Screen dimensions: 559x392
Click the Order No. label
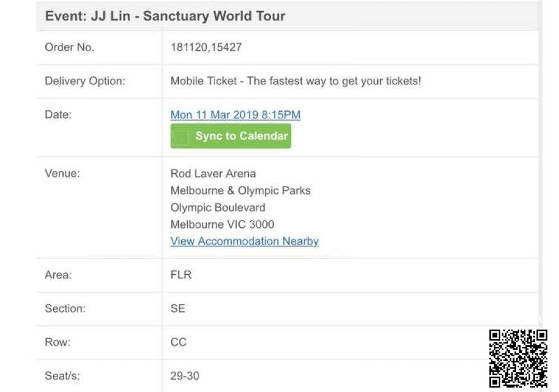[69, 47]
